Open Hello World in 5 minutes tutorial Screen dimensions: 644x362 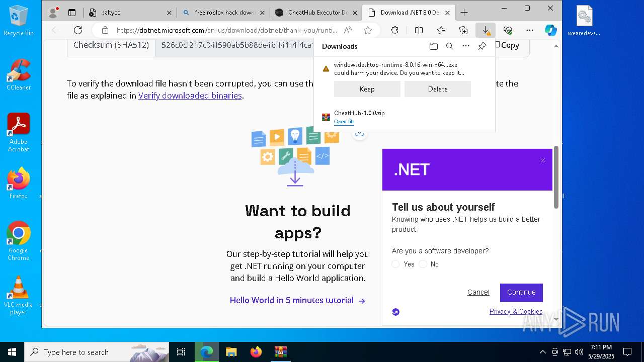[297, 300]
